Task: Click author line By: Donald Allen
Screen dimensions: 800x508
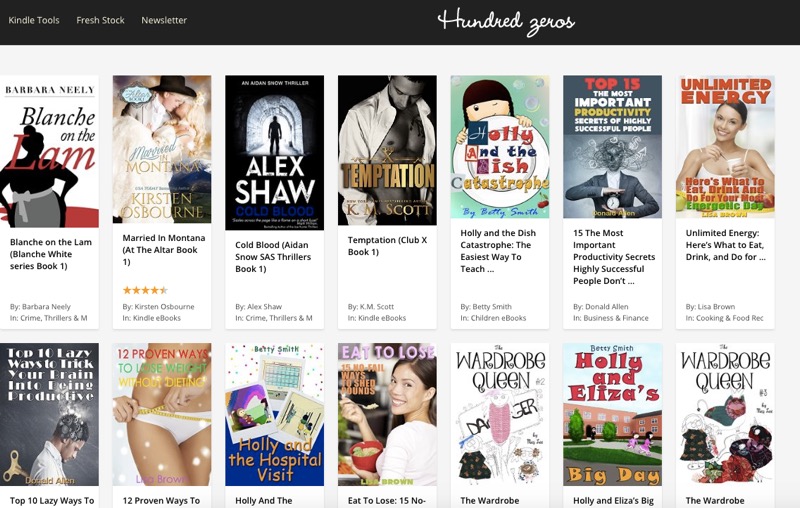Action: [601, 307]
